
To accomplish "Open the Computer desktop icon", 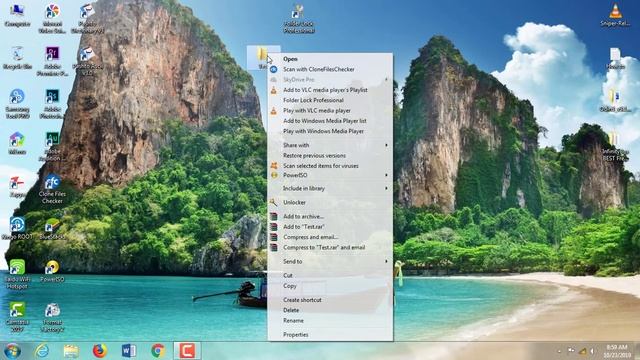I will [x=17, y=16].
